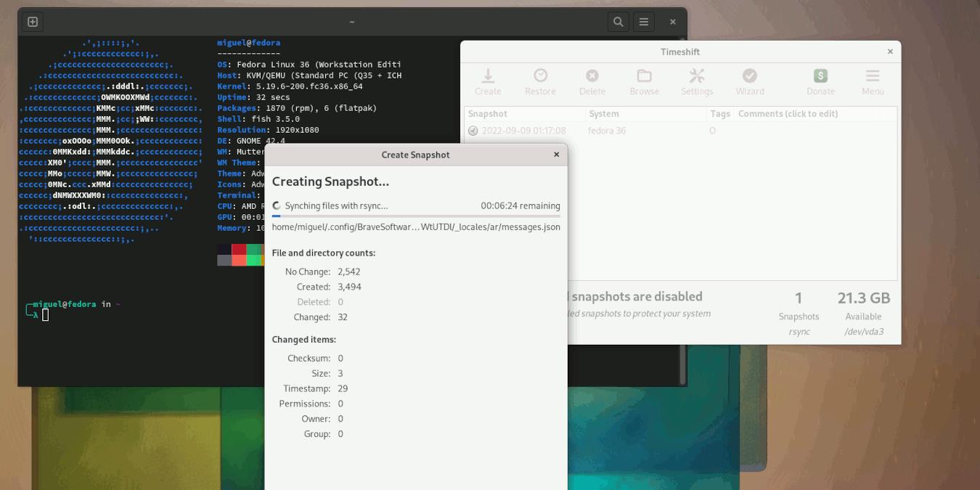Add a new terminal tab
The height and width of the screenshot is (490, 980).
33,22
